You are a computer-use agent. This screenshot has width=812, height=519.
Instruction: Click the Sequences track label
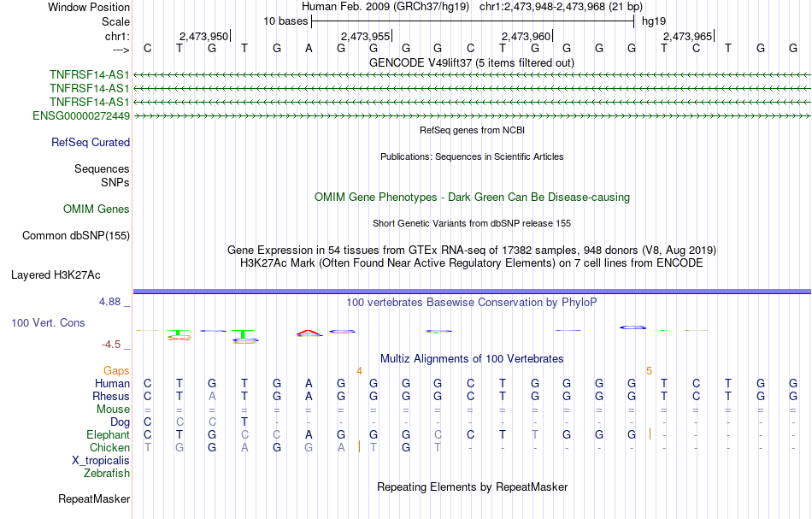click(102, 168)
